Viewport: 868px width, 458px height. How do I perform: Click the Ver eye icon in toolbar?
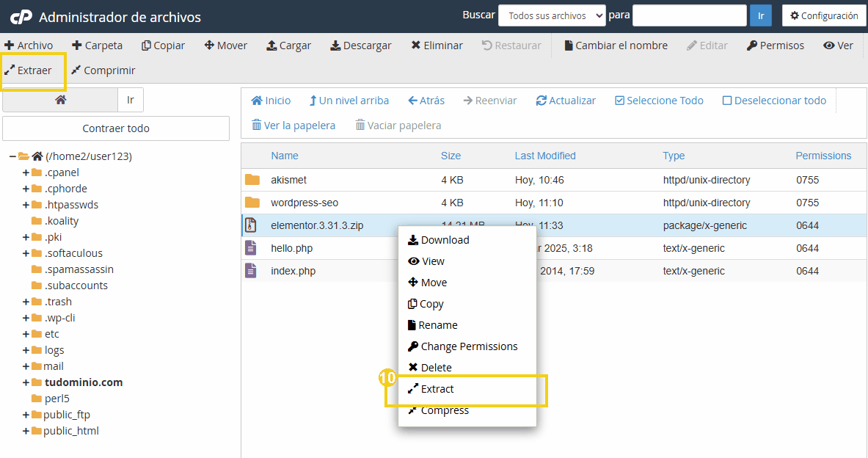[829, 46]
